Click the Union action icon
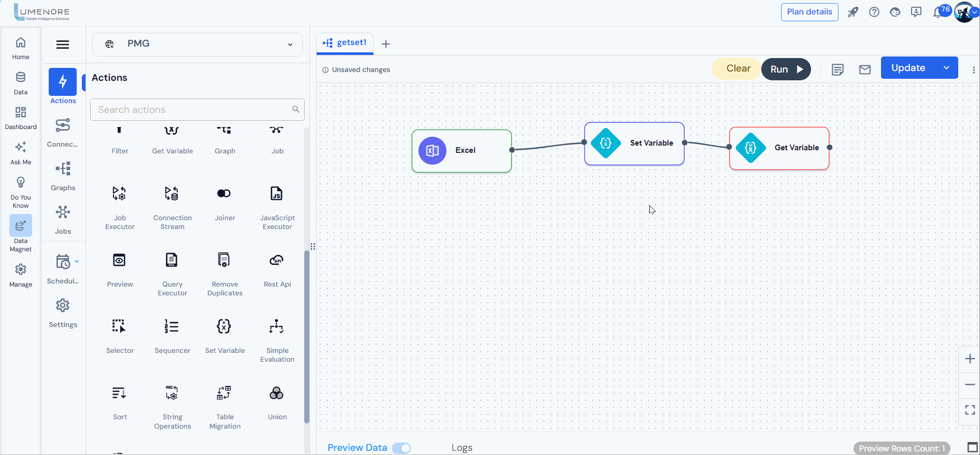 tap(277, 393)
